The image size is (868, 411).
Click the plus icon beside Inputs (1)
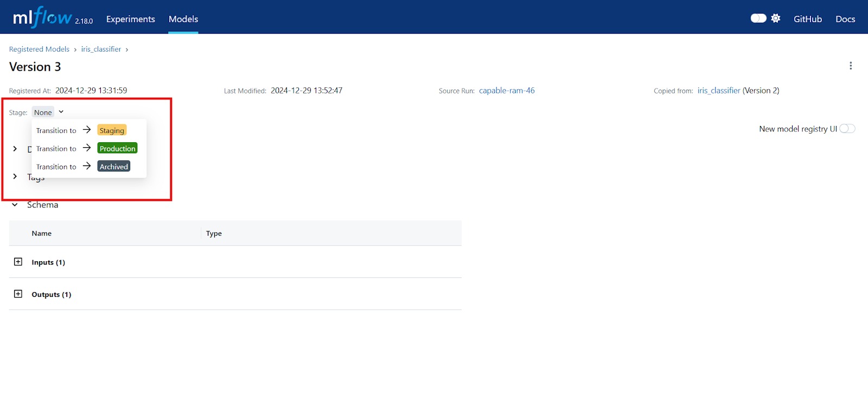(x=18, y=262)
